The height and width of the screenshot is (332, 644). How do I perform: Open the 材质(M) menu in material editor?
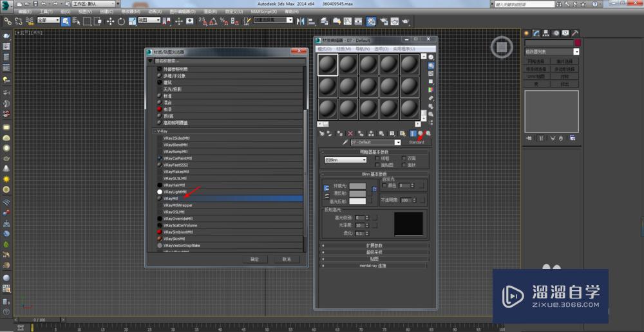(343, 48)
